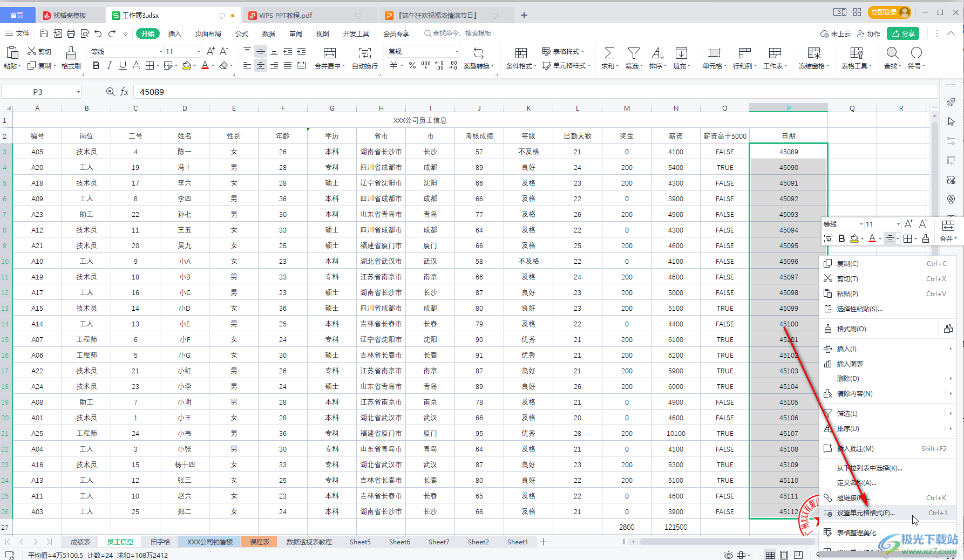
Task: Expand Insert (插入) submenu arrow in context menu
Action: tap(950, 349)
